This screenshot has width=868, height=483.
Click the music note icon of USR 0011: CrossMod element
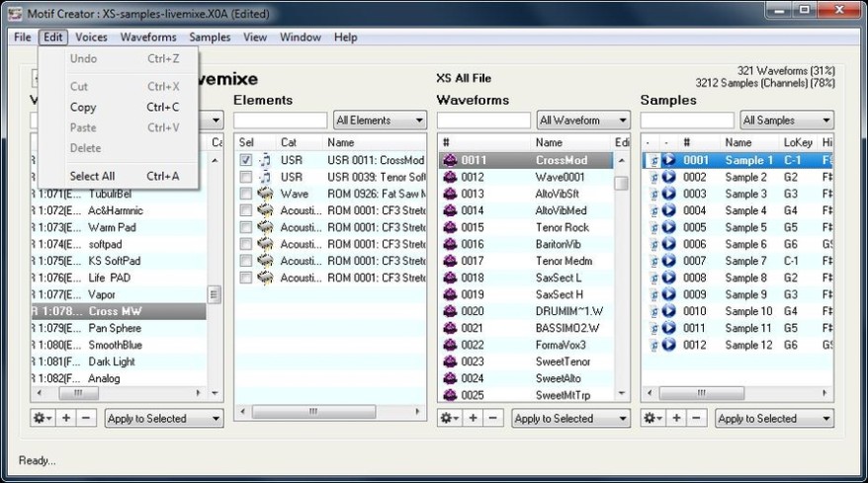click(x=266, y=160)
